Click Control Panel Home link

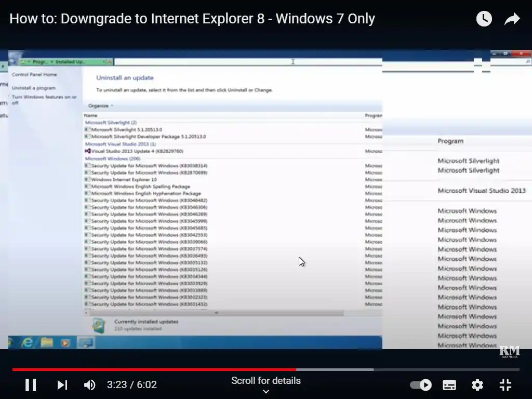pos(34,74)
